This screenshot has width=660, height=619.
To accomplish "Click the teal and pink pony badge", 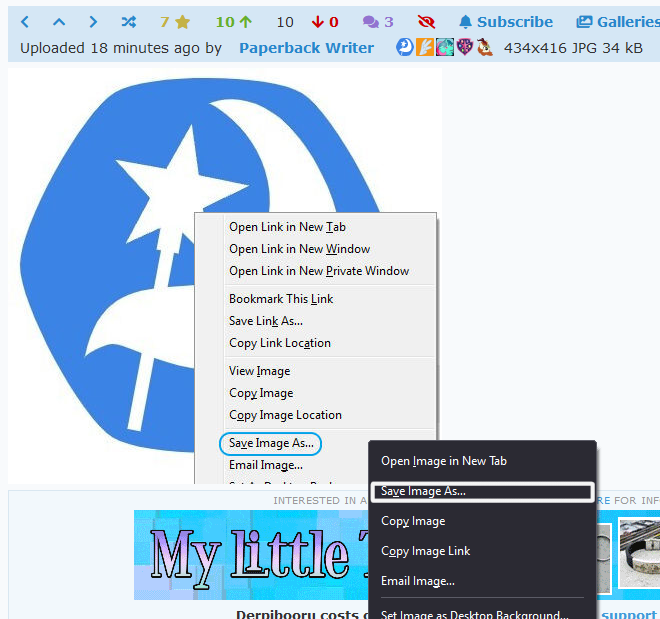I will pyautogui.click(x=444, y=47).
